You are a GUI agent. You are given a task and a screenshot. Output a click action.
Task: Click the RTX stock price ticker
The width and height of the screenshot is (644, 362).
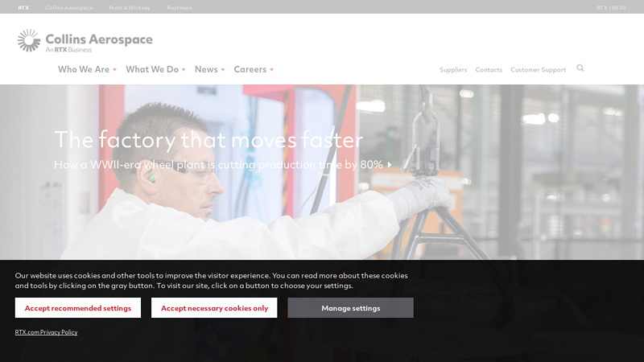tap(611, 8)
